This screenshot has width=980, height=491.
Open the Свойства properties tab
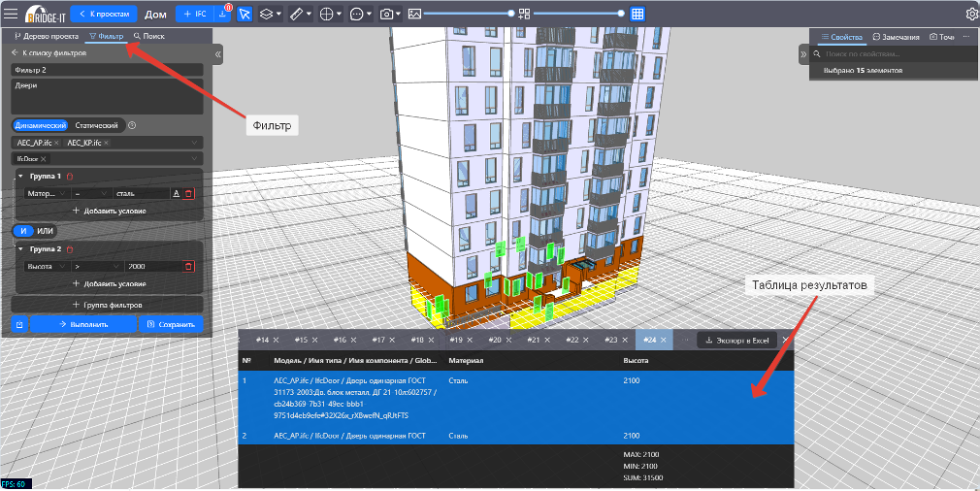tap(841, 37)
